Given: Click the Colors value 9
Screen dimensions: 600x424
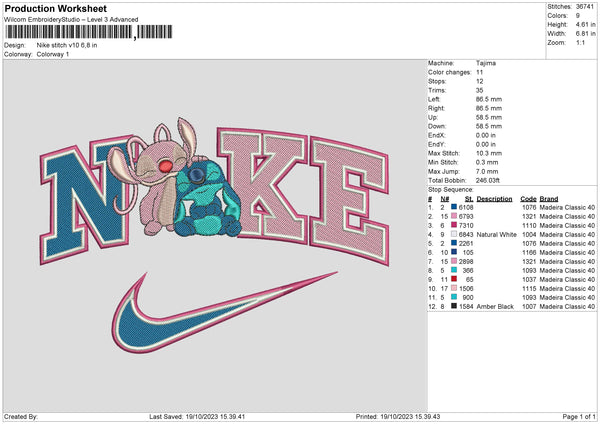Looking at the screenshot, I should pyautogui.click(x=578, y=16).
